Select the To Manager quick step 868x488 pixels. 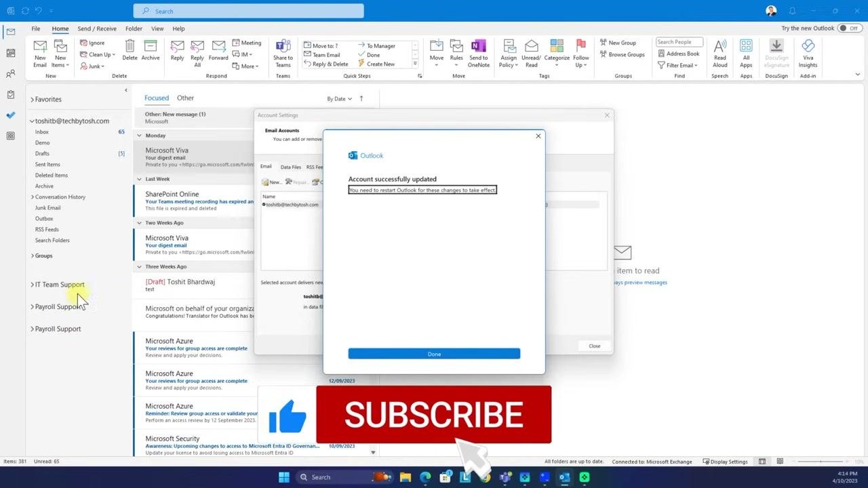tap(376, 45)
